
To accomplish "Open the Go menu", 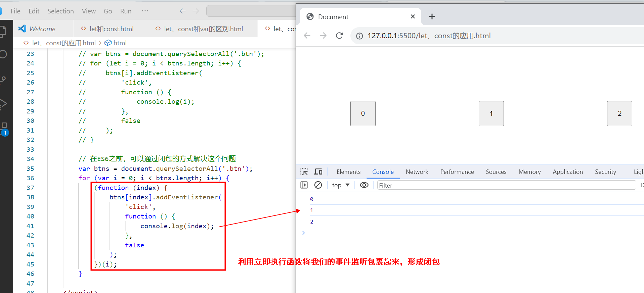I will click(x=108, y=11).
